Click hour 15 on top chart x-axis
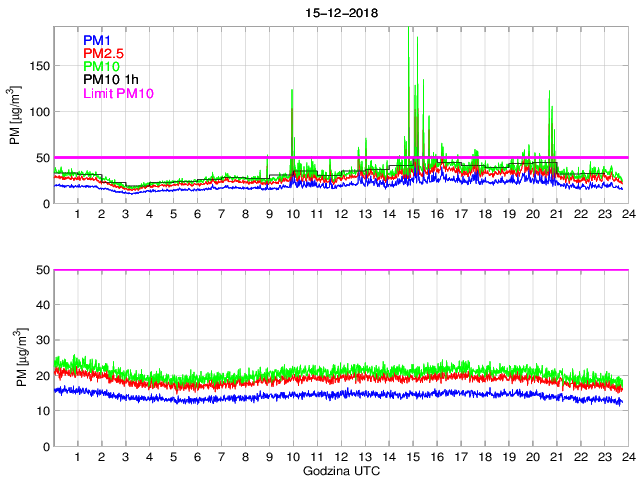 coord(412,215)
